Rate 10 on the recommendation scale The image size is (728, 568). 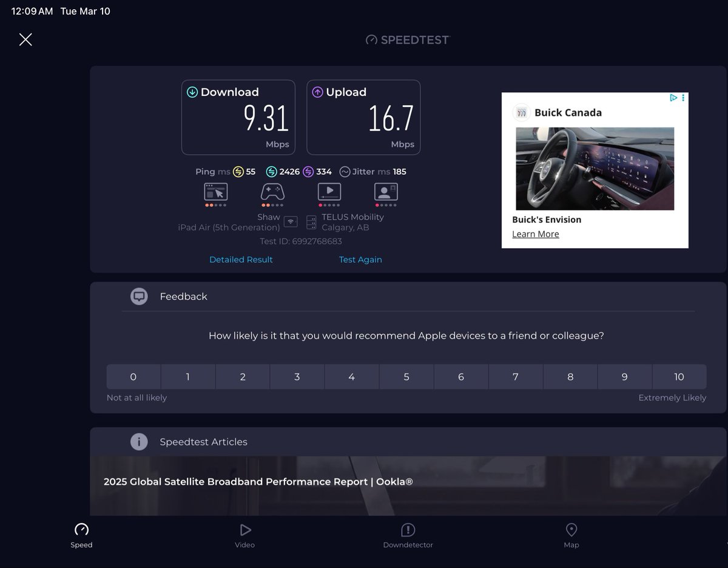[x=679, y=377]
